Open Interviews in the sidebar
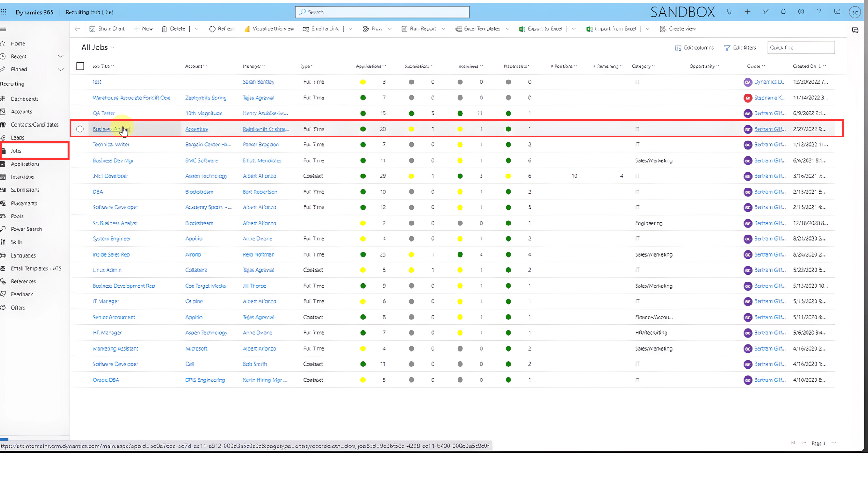Viewport: 868px width, 488px height. (x=23, y=177)
